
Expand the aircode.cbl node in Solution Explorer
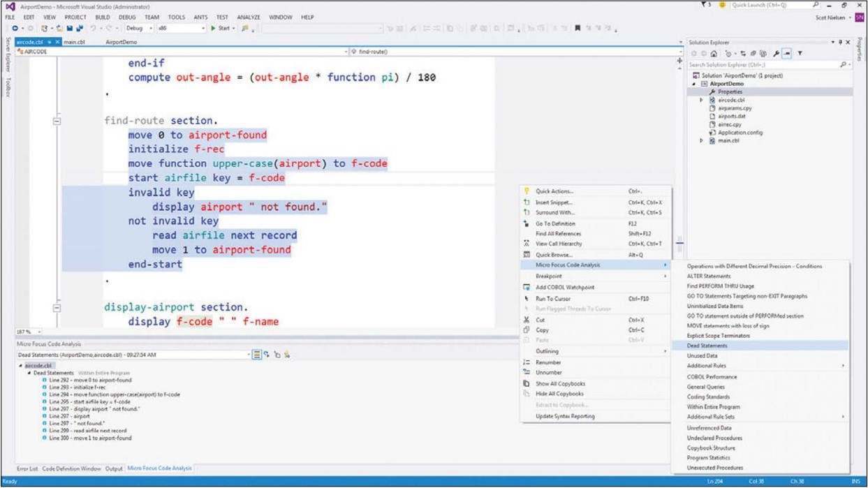pyautogui.click(x=702, y=100)
